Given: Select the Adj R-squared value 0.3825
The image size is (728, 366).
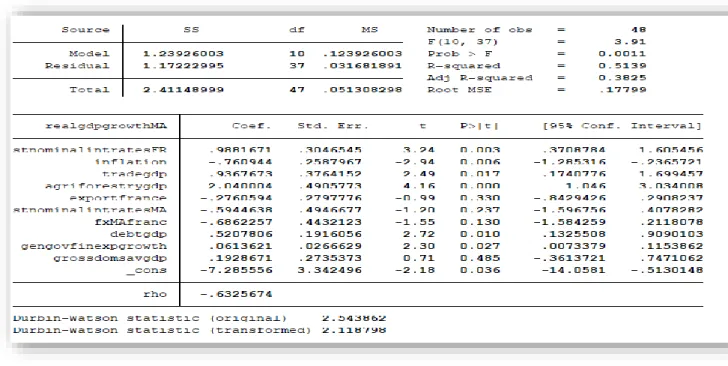Looking at the screenshot, I should click(x=622, y=78).
